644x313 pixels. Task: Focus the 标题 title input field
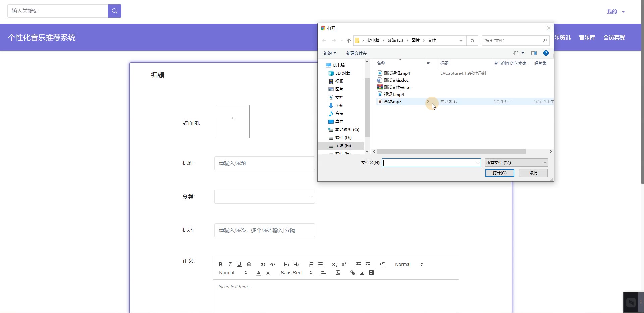pyautogui.click(x=265, y=163)
